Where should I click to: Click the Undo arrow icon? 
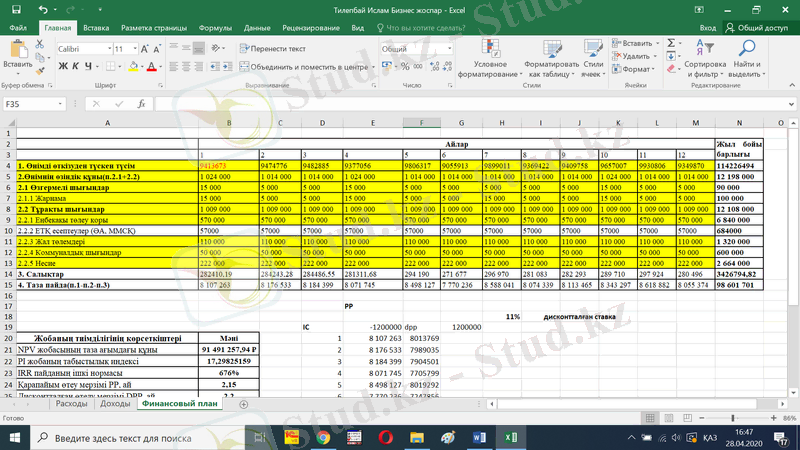pyautogui.click(x=41, y=9)
